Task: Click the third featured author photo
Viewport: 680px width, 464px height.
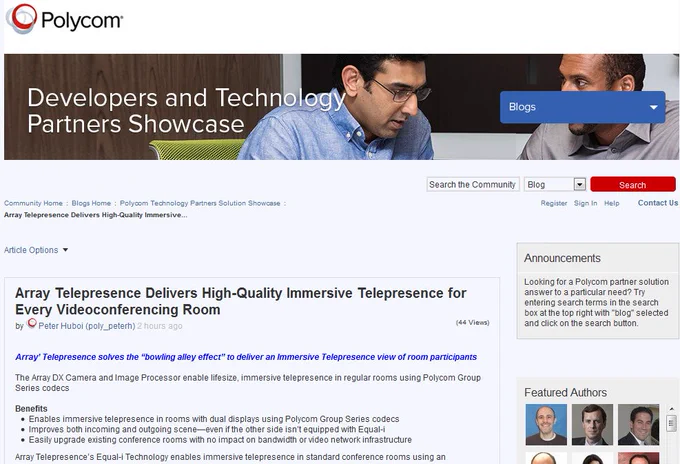Action: point(638,425)
